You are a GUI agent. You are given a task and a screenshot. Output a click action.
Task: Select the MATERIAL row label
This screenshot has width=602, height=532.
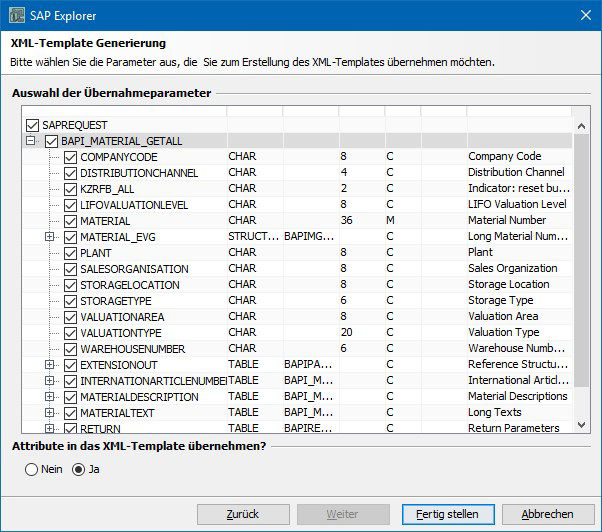pos(105,221)
